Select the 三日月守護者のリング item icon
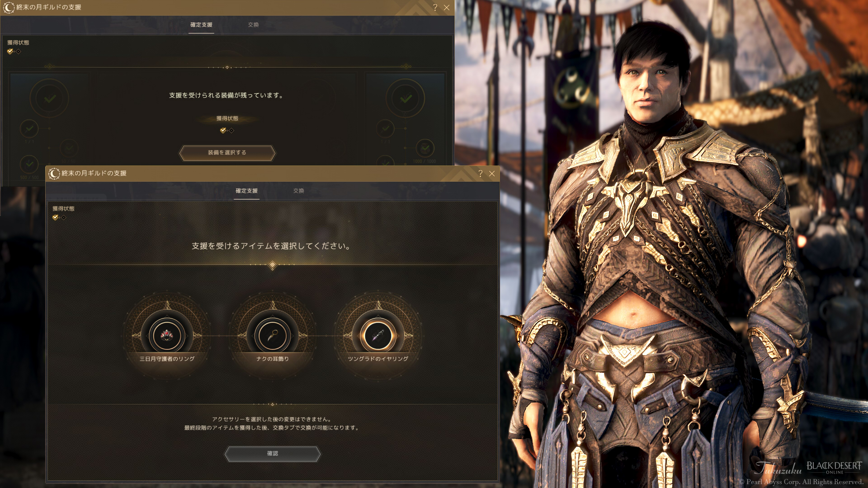Viewport: 868px width, 488px height. coord(167,335)
